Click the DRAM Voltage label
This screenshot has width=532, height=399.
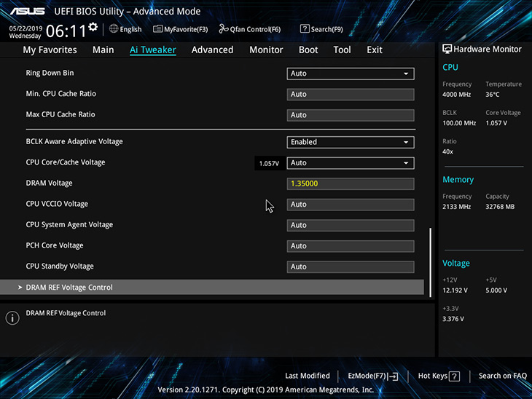(50, 183)
